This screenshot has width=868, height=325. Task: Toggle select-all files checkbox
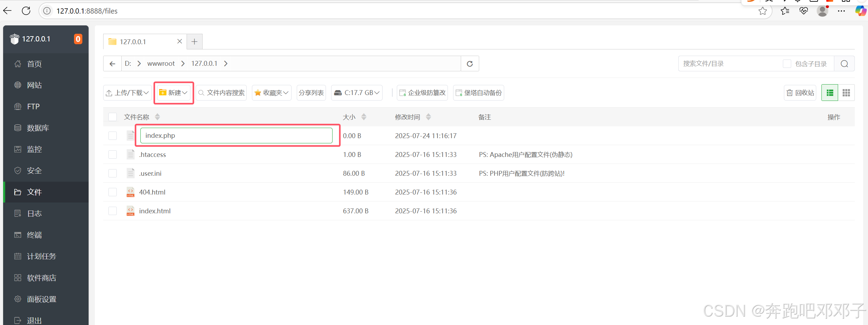113,117
